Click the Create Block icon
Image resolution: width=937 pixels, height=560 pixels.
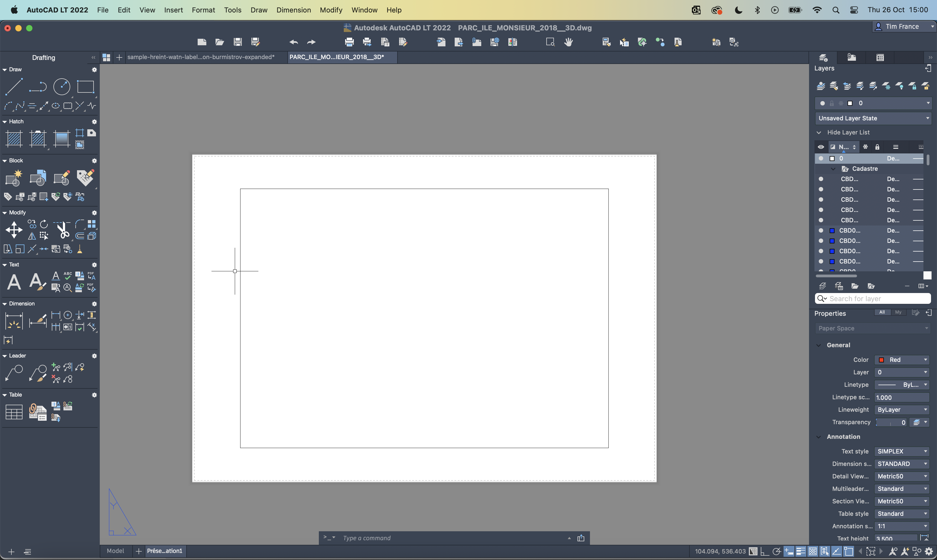[x=14, y=178]
